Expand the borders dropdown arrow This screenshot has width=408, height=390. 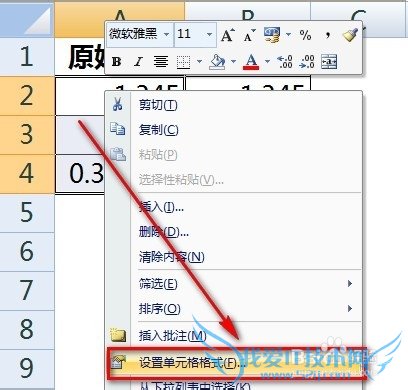coord(199,62)
